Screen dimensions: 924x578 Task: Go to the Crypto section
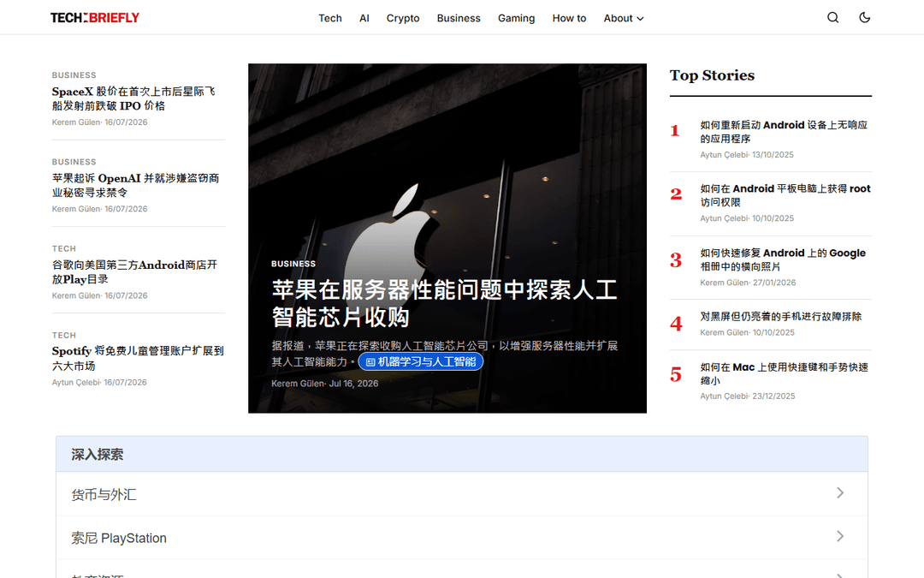point(403,18)
